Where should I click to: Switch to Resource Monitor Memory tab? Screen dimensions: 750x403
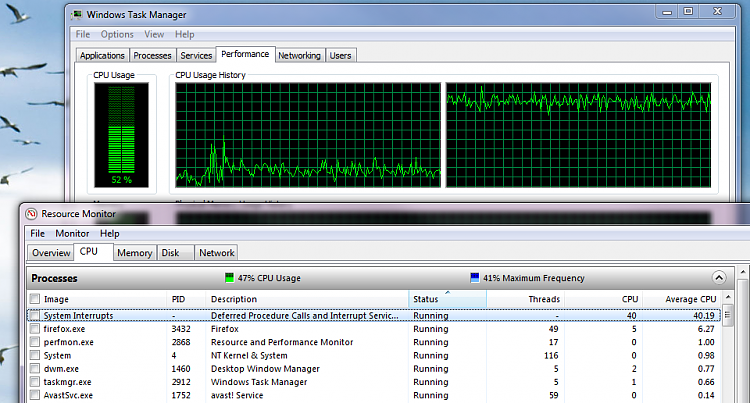pos(134,253)
